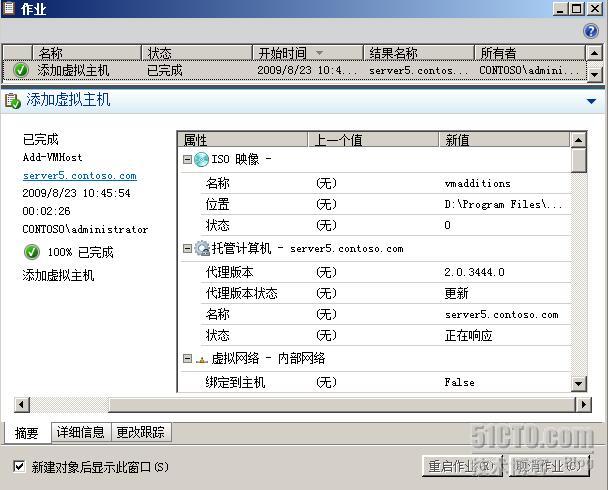Image resolution: width=608 pixels, height=490 pixels.
Task: Click the green completed checkmark in job row
Action: pos(21,70)
